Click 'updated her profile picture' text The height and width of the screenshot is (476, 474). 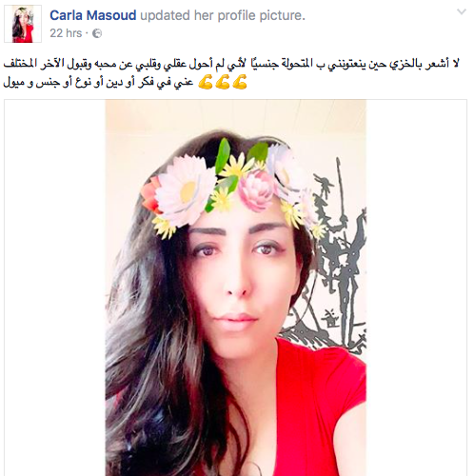click(223, 15)
